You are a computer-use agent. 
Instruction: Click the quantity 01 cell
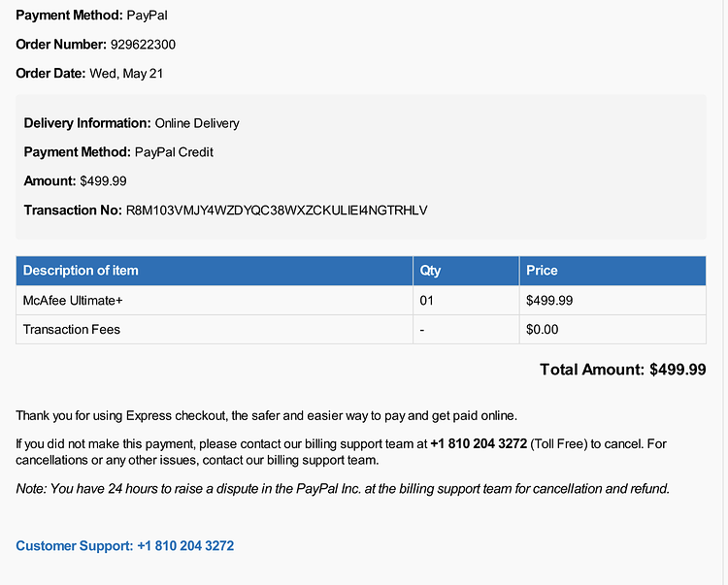tap(466, 300)
